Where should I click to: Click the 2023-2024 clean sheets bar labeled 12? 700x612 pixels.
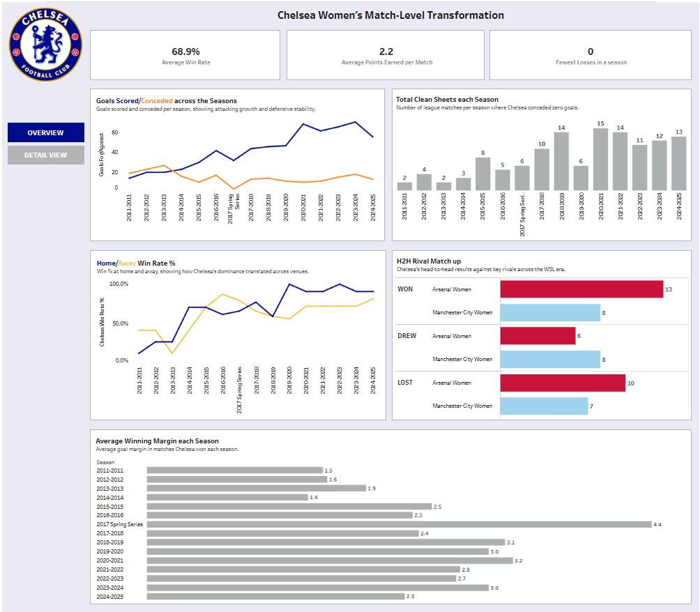coord(660,166)
